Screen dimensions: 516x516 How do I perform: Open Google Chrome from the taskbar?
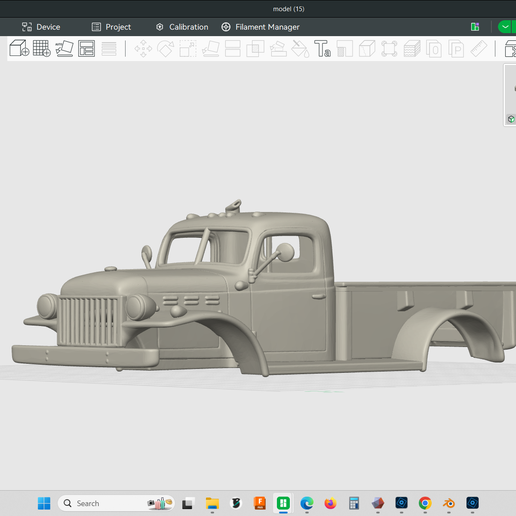tap(425, 503)
